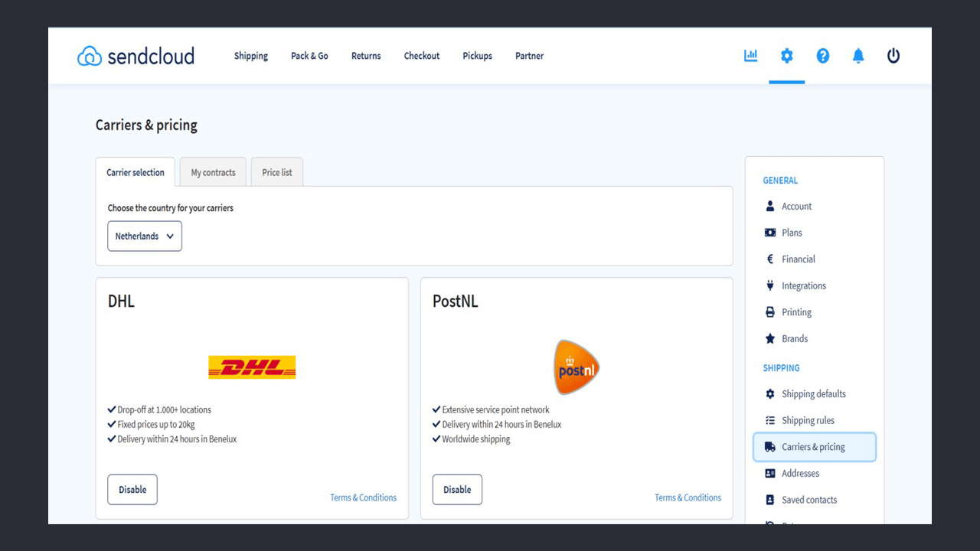Click the Sendcloud cloud logo
The height and width of the screenshot is (551, 980).
pos(136,56)
